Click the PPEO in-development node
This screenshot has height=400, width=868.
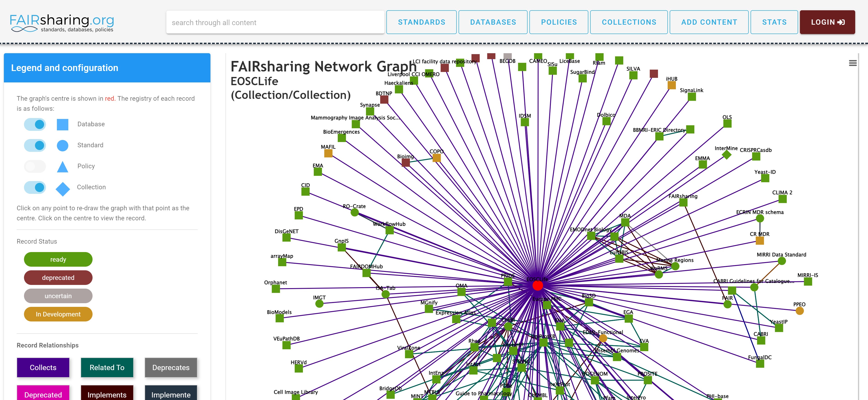click(799, 311)
